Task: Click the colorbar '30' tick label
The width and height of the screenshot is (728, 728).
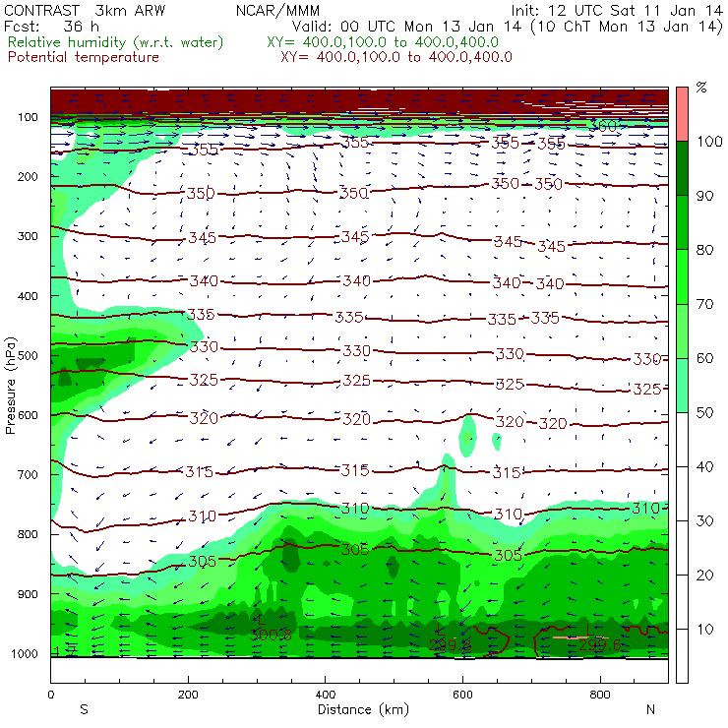Action: [704, 521]
